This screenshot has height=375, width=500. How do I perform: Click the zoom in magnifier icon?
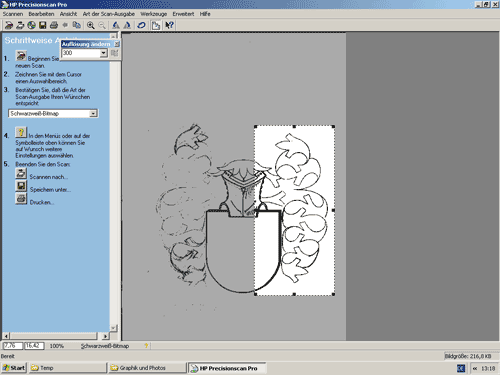[90, 25]
